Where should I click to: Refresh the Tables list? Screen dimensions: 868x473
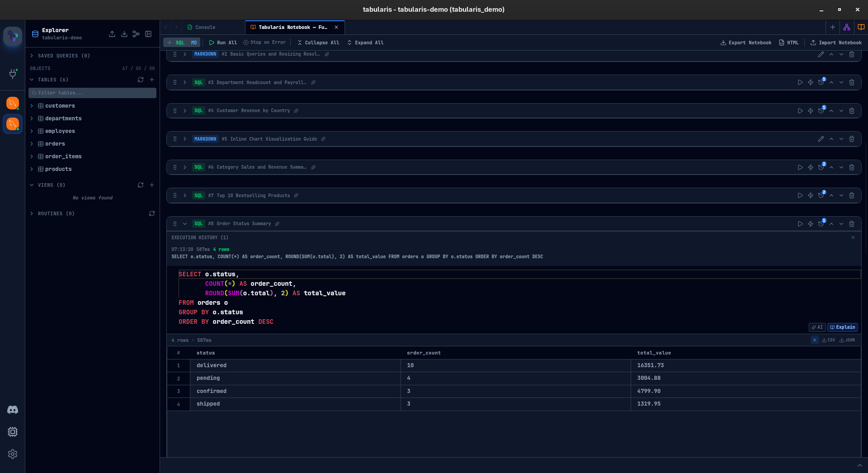pos(141,80)
